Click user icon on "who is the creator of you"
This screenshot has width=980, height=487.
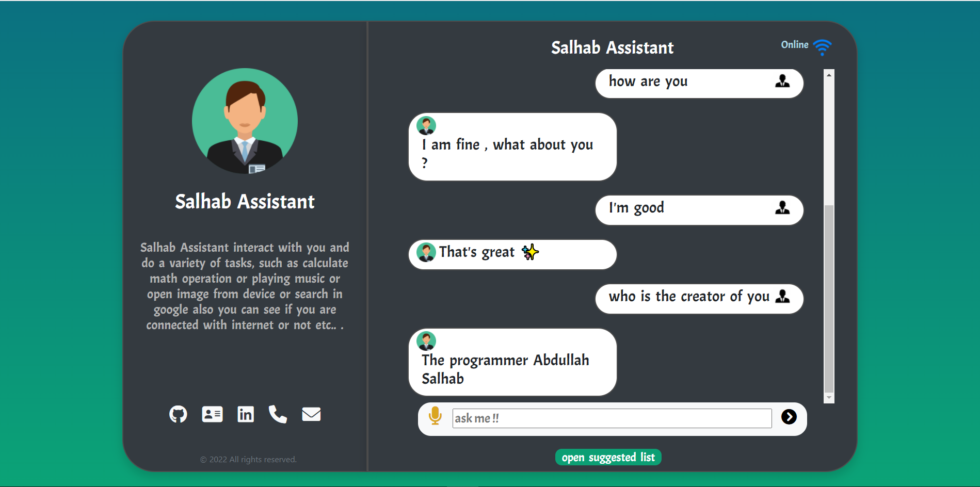[x=783, y=297]
